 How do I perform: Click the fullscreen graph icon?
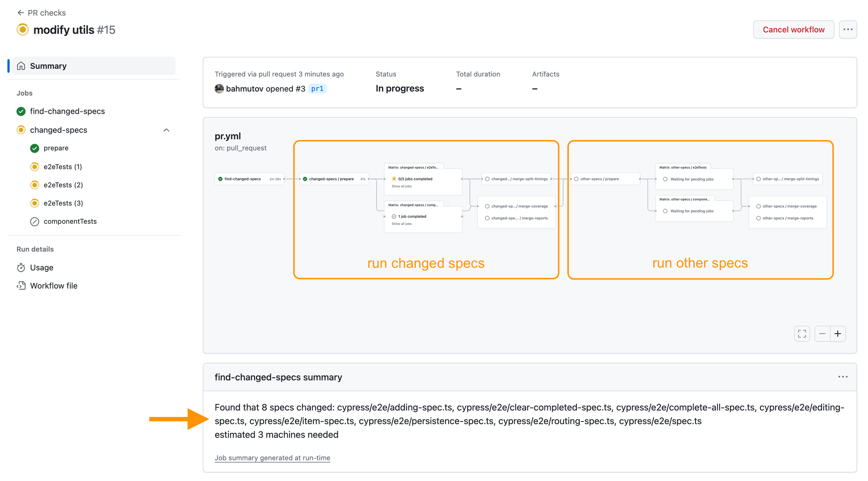point(802,334)
